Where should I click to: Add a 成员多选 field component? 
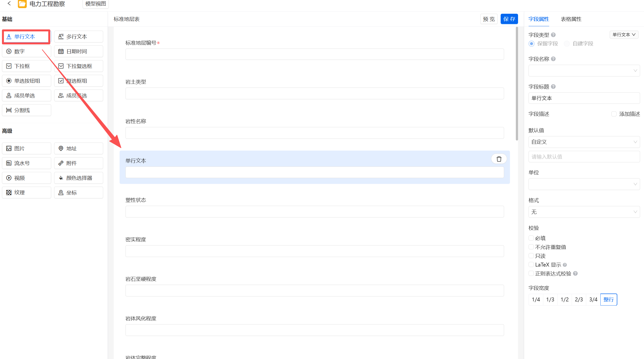[78, 96]
